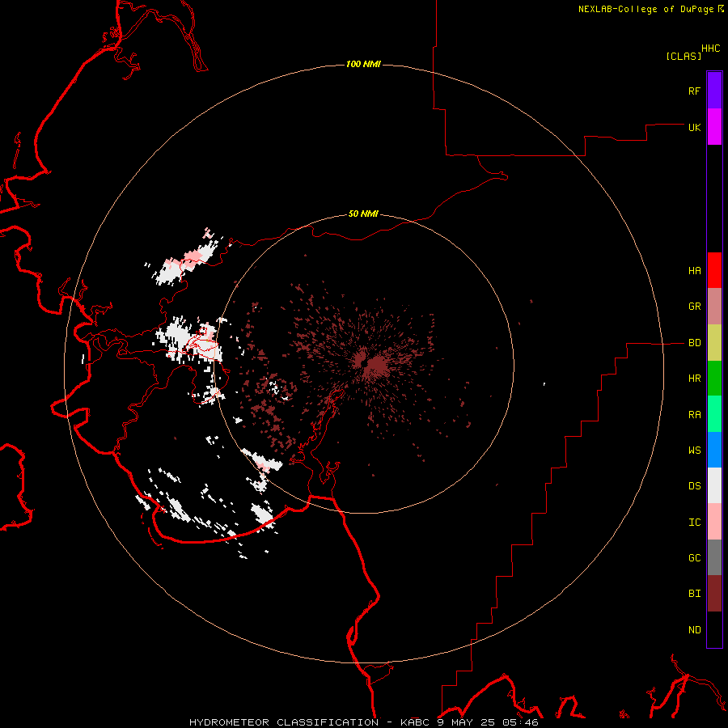The height and width of the screenshot is (728, 728).
Task: Click the 'KABC' radar site identifier
Action: click(x=414, y=722)
